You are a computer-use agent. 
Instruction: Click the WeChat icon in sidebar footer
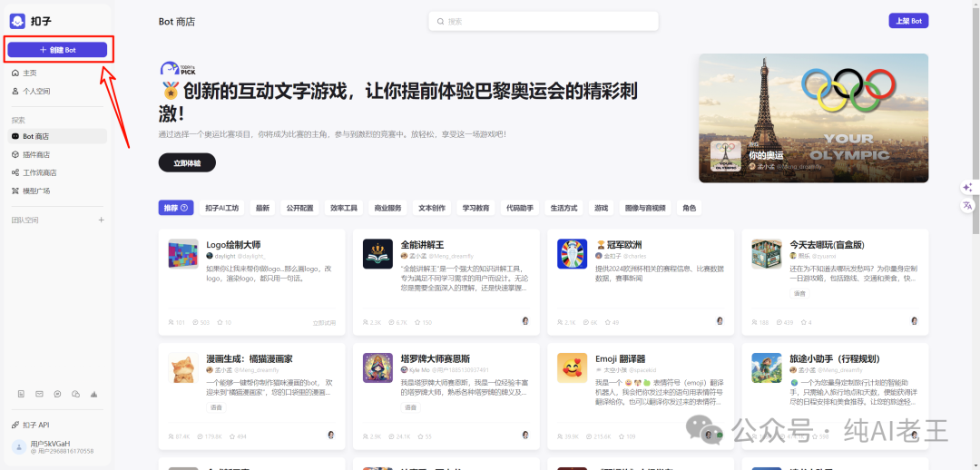point(75,394)
